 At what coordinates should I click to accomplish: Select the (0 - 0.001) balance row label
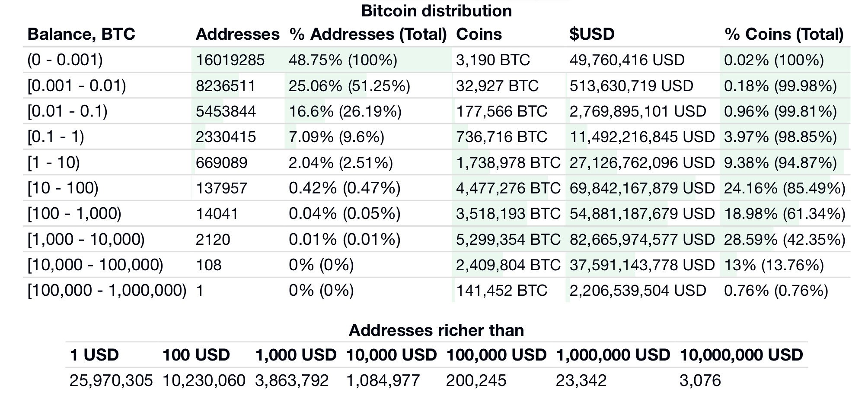tap(65, 60)
